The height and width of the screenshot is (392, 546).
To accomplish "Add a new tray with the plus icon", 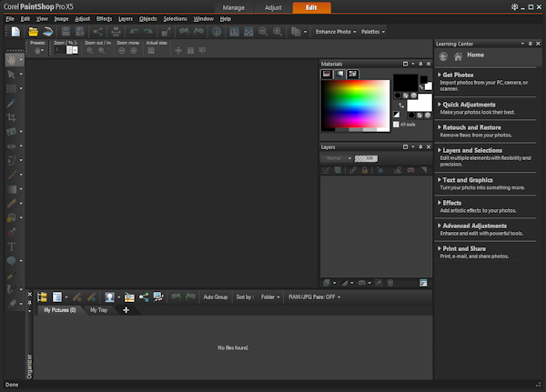I will coord(126,310).
